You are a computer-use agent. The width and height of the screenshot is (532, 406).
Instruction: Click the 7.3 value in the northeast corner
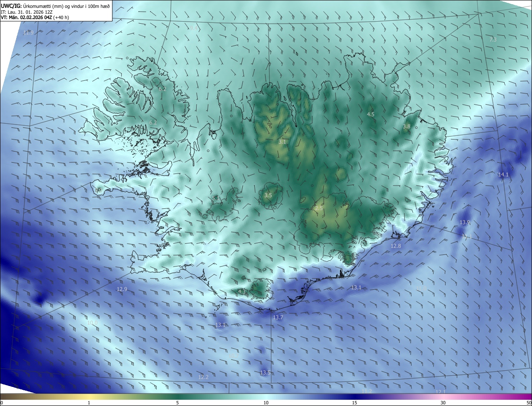pos(493,39)
